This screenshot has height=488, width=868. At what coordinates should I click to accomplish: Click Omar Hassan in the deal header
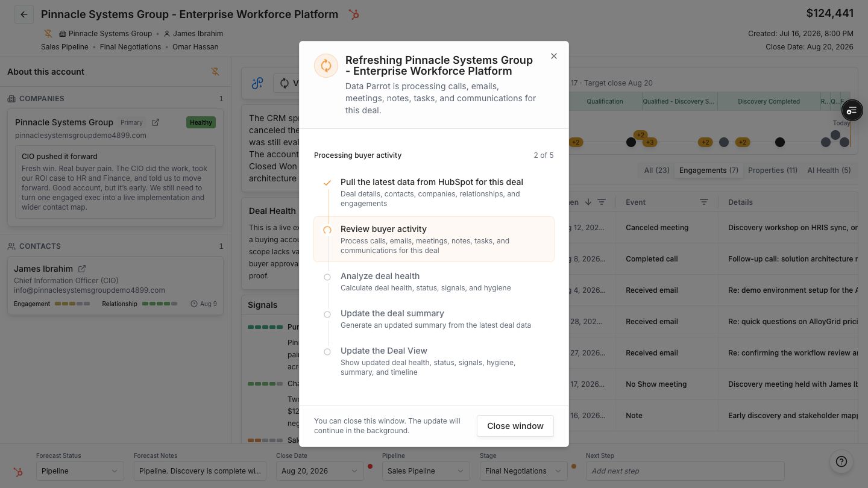click(195, 47)
